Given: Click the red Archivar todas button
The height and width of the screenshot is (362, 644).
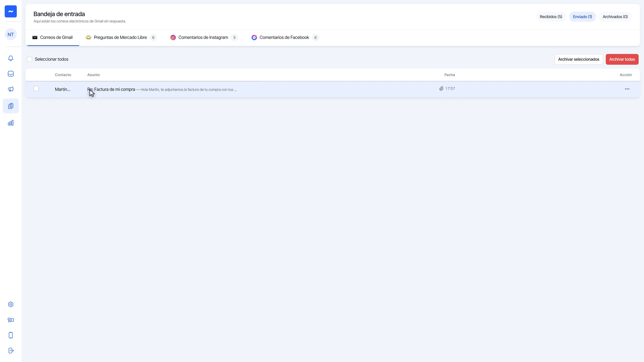Looking at the screenshot, I should [622, 59].
